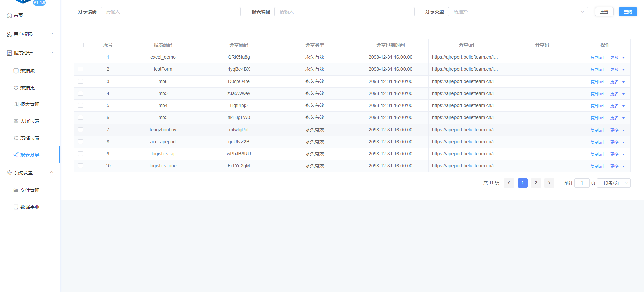Copy url for the mb6 row

coord(597,82)
